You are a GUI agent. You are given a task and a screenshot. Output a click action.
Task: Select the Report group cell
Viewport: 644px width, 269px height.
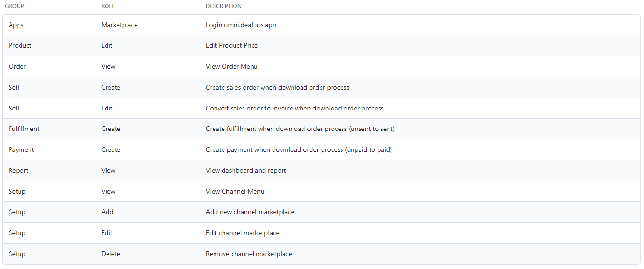(19, 170)
